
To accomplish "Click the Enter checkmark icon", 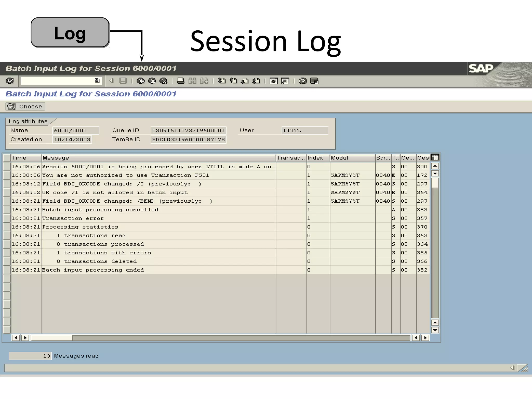I will 10,81.
